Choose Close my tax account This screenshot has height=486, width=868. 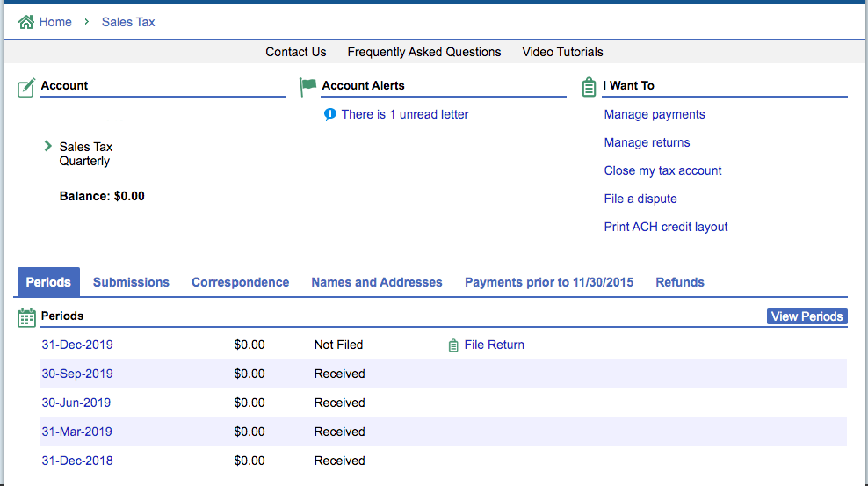(662, 171)
